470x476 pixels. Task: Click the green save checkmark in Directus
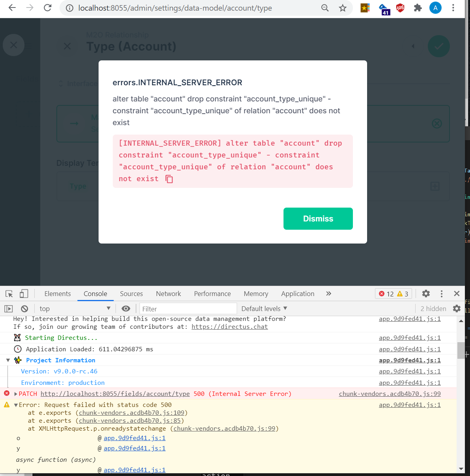438,46
